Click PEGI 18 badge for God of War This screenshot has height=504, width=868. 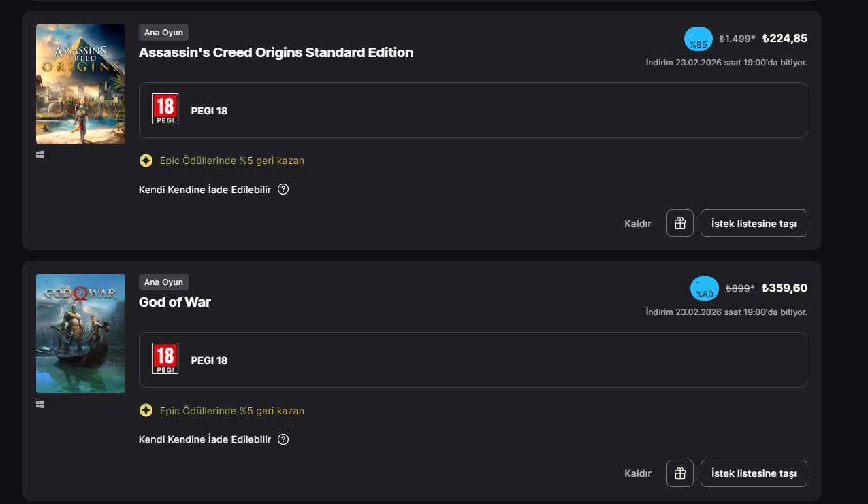tap(165, 359)
